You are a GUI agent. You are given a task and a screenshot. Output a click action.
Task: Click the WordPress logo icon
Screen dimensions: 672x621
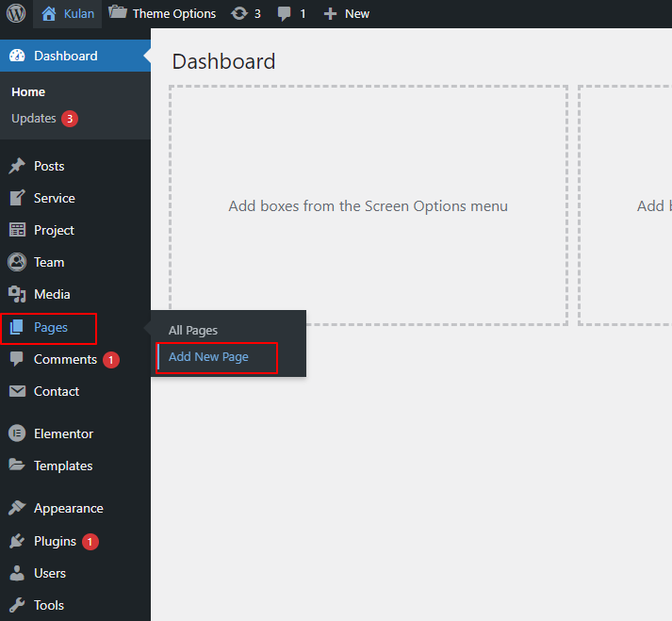(x=16, y=13)
